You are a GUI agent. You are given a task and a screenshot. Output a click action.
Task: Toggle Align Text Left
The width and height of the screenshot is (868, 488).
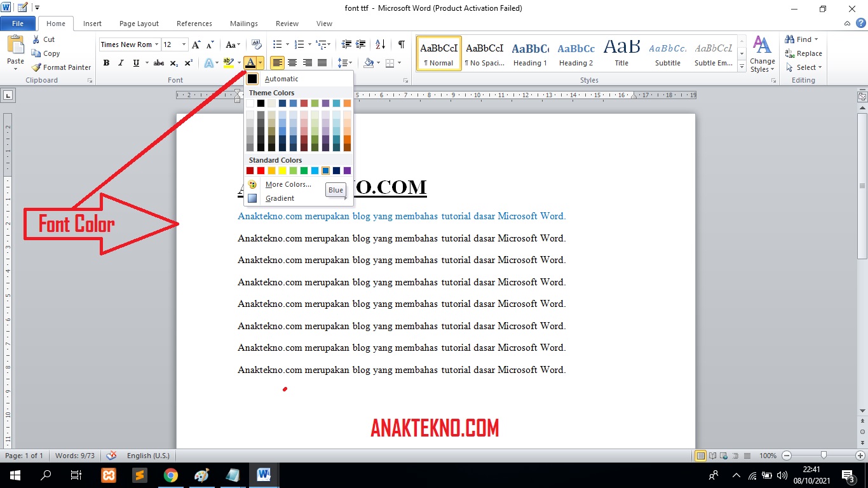point(277,63)
